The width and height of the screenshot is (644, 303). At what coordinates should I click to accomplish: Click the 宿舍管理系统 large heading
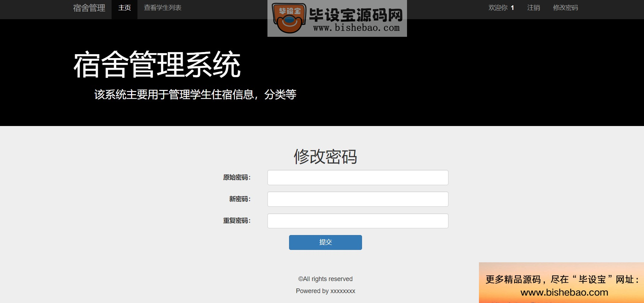coord(157,64)
